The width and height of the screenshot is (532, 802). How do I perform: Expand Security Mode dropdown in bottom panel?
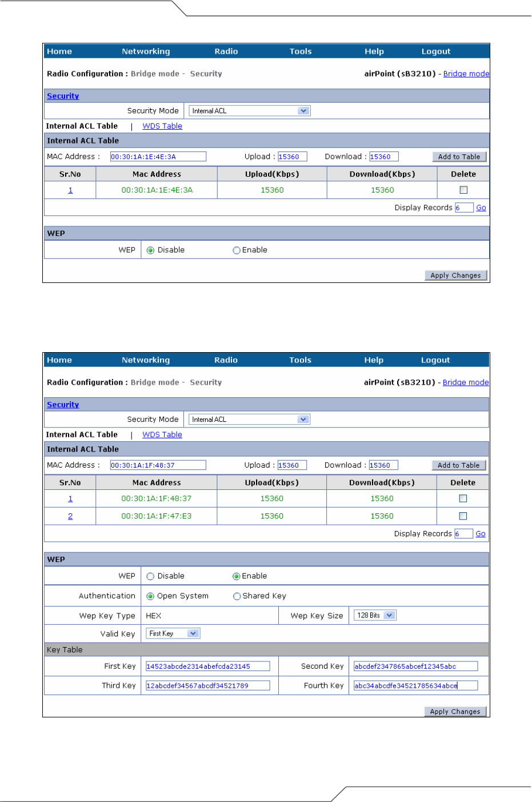(249, 420)
